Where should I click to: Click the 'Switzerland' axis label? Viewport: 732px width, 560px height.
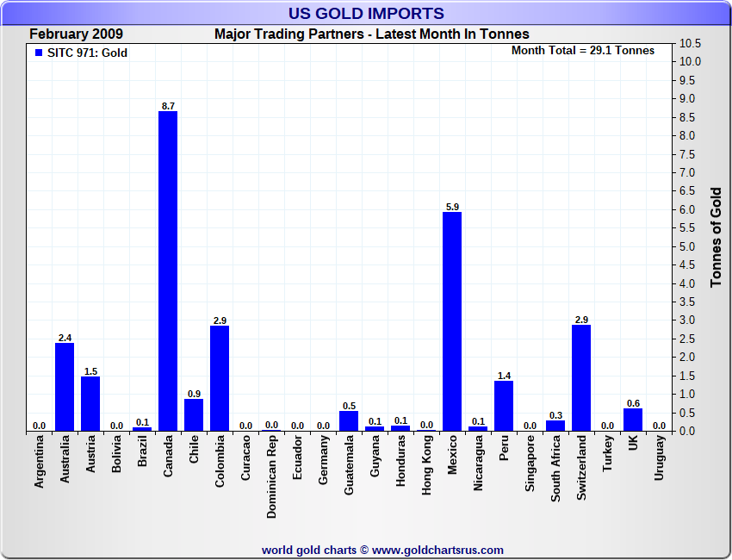point(581,468)
